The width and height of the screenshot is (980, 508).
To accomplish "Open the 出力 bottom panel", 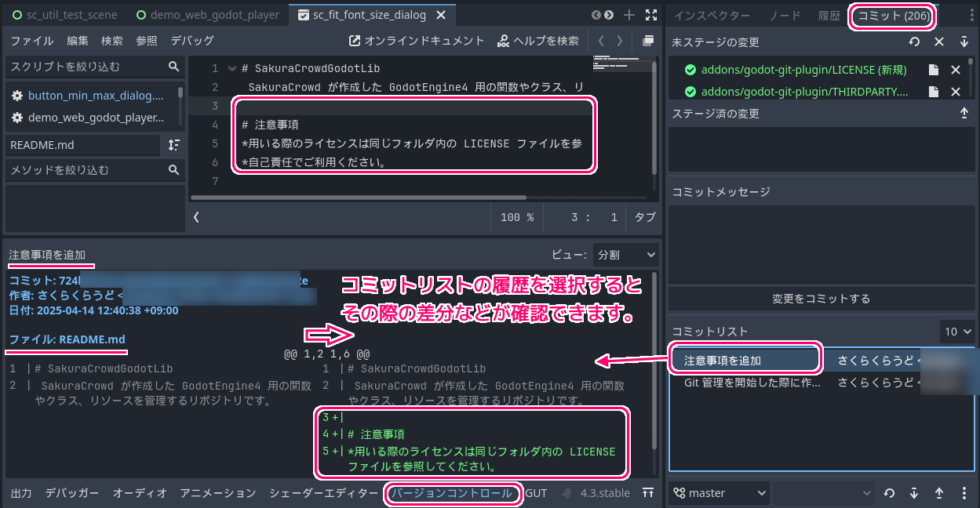I will 21,493.
